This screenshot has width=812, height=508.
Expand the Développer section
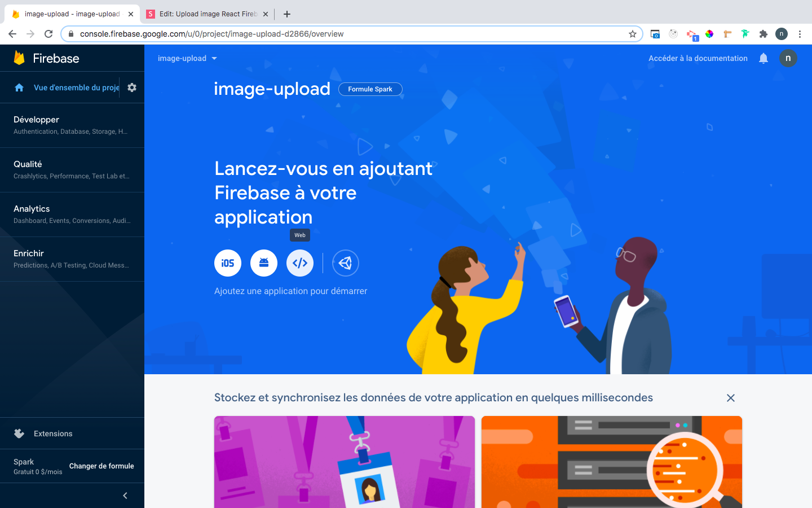72,125
